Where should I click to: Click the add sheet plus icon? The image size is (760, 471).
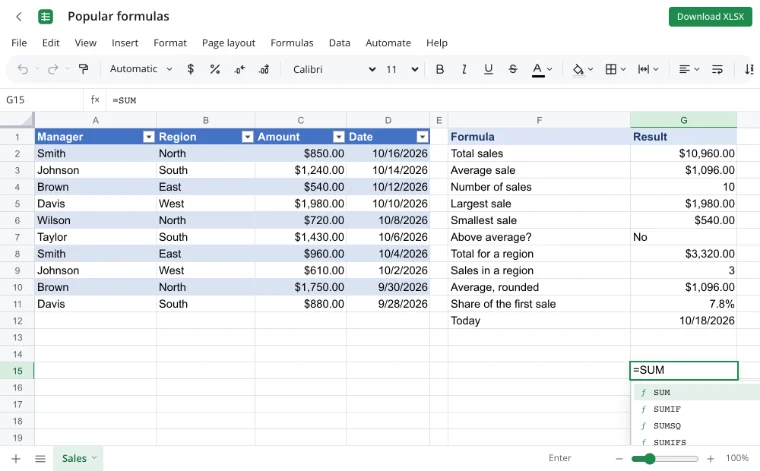[16, 458]
